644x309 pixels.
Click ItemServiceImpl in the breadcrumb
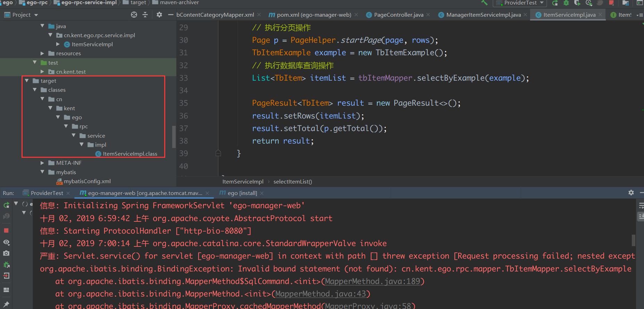point(243,181)
